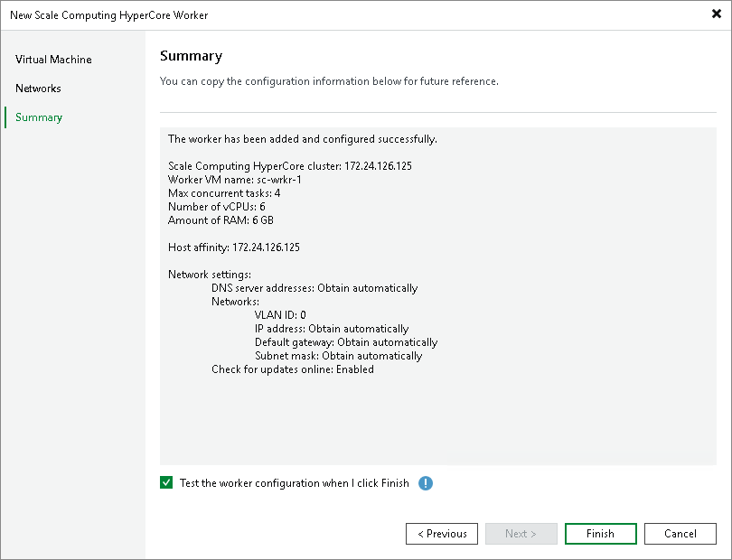Cancel the worker wizard

[x=680, y=534]
